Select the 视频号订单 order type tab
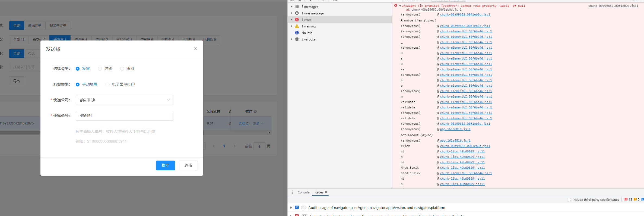644x216 pixels. (58, 25)
